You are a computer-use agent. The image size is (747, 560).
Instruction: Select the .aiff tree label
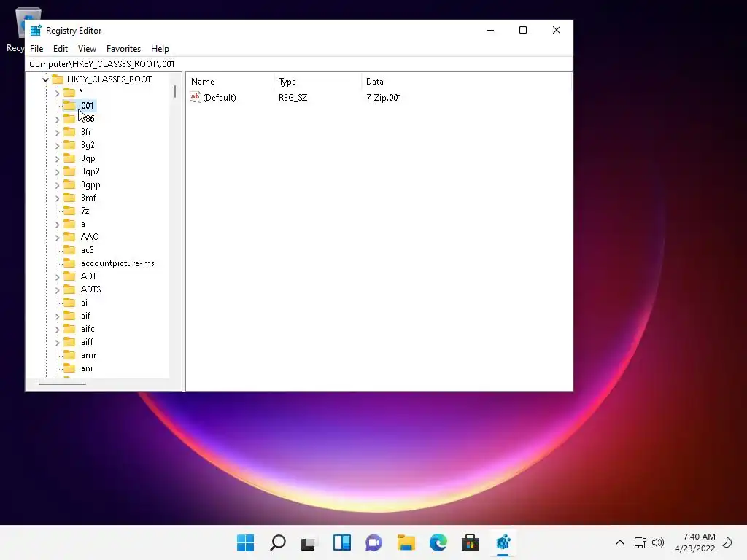coord(86,342)
